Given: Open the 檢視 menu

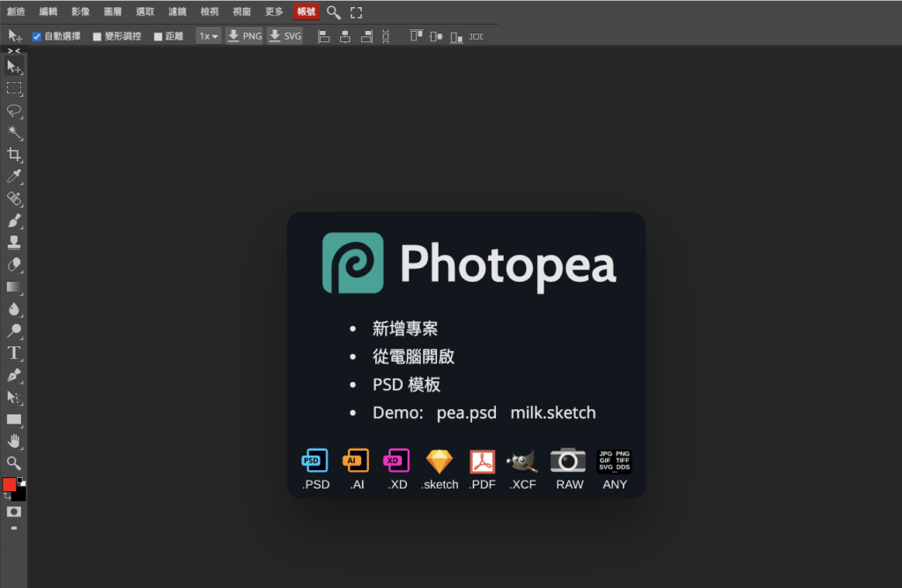Looking at the screenshot, I should (x=210, y=11).
